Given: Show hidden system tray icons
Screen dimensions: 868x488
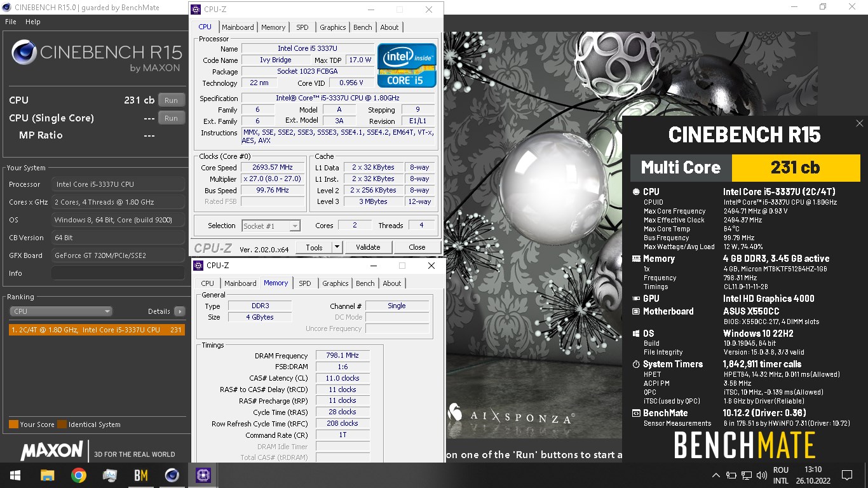Looking at the screenshot, I should (x=716, y=475).
